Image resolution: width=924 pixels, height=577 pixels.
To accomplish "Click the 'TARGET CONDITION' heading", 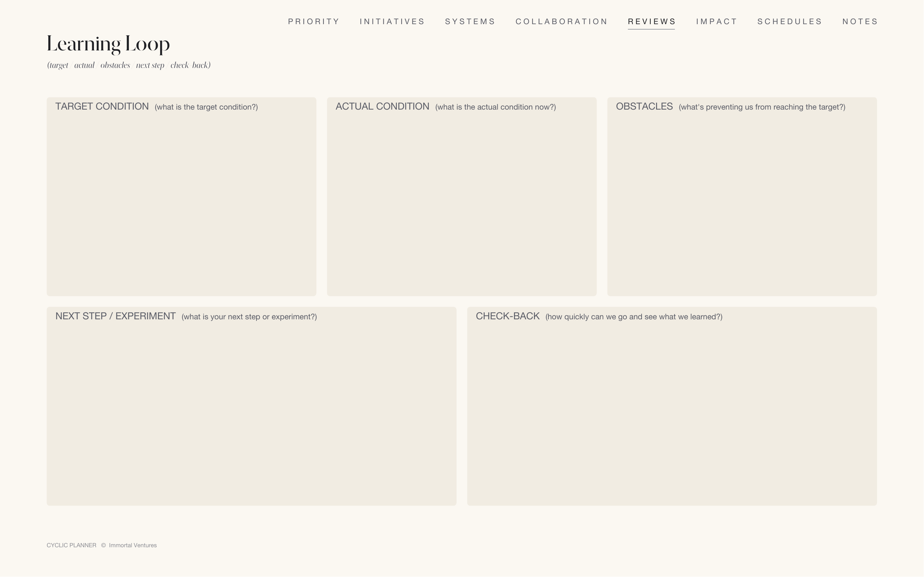I will 102,106.
